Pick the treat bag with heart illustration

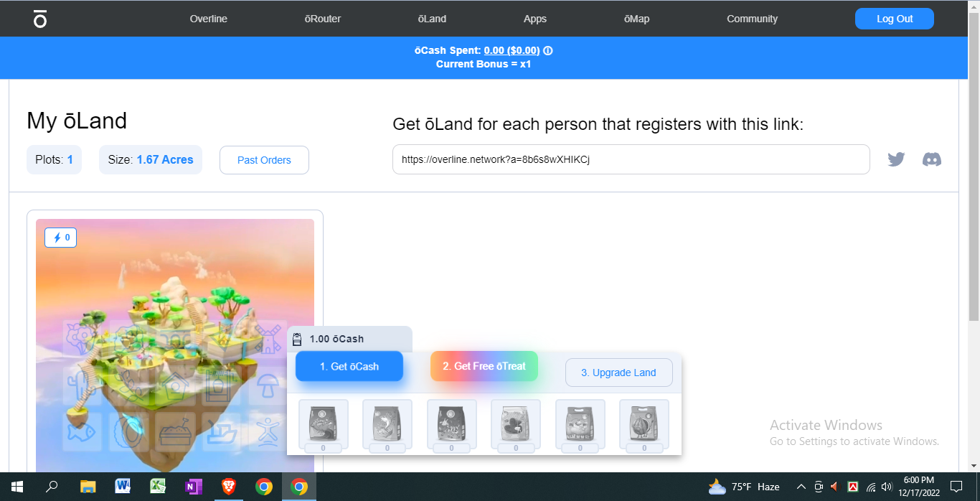(516, 423)
